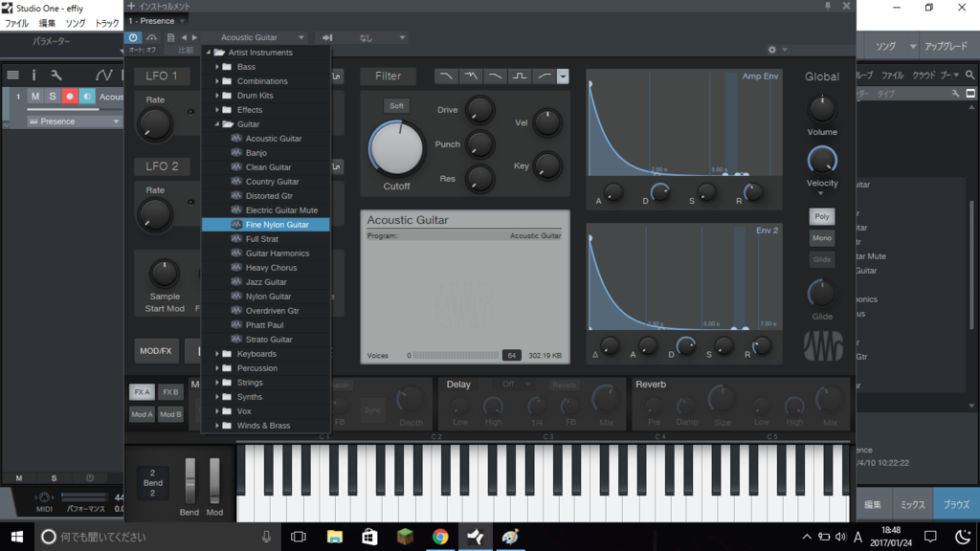Image resolution: width=980 pixels, height=551 pixels.
Task: Toggle the Glide button
Action: point(822,259)
